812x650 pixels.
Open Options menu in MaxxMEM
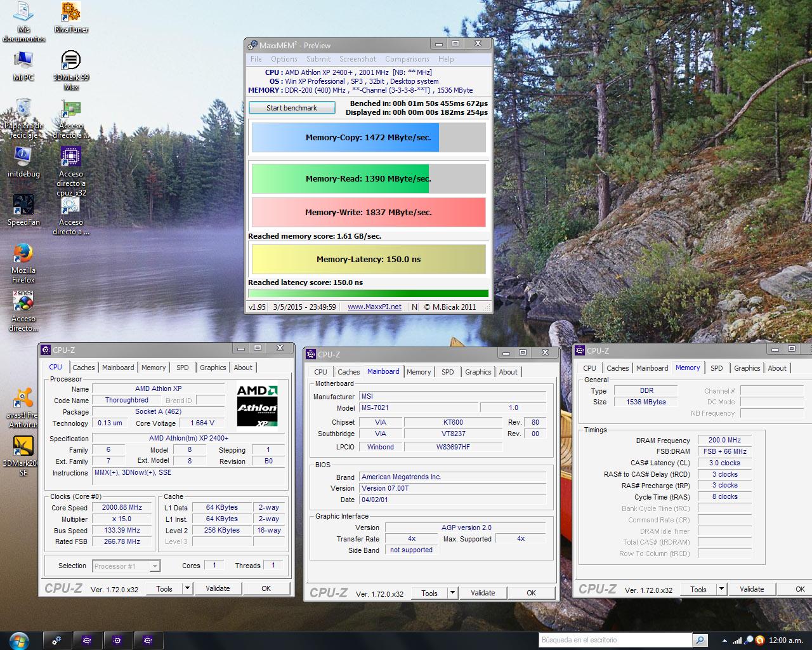pyautogui.click(x=284, y=59)
